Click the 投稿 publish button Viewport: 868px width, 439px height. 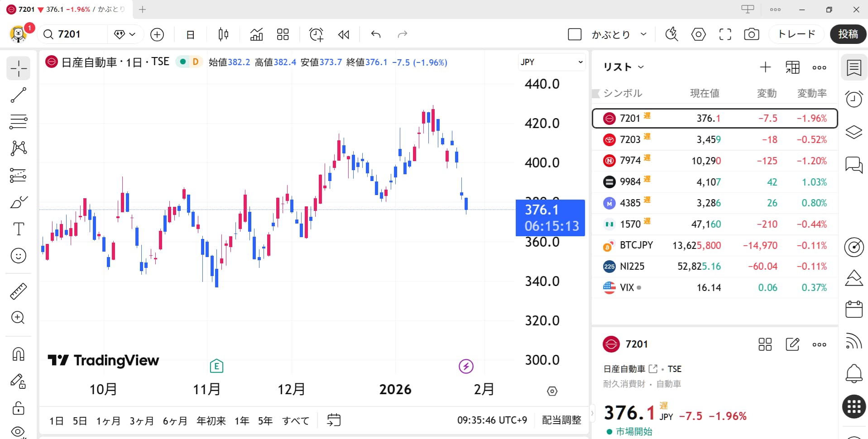click(x=848, y=34)
